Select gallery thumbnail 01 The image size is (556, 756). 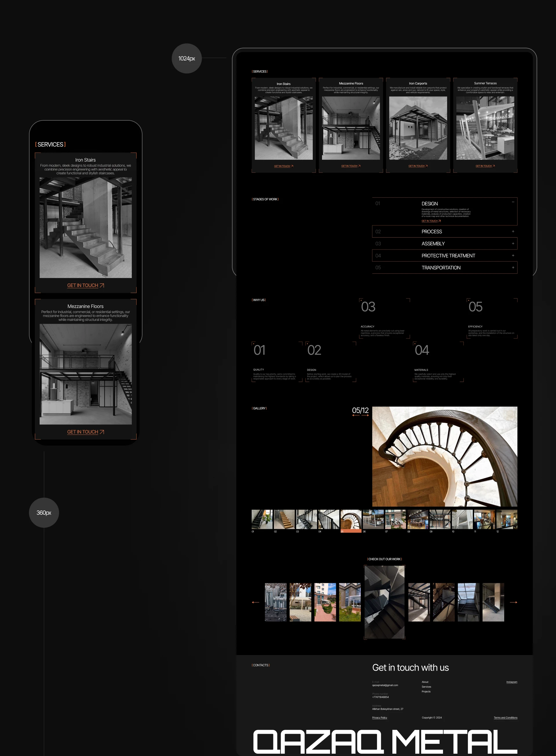coord(262,520)
